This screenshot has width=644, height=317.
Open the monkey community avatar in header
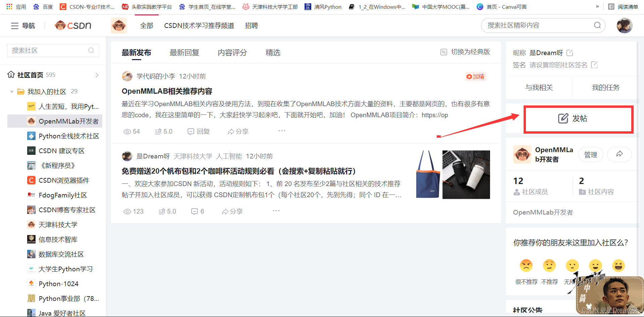(119, 26)
